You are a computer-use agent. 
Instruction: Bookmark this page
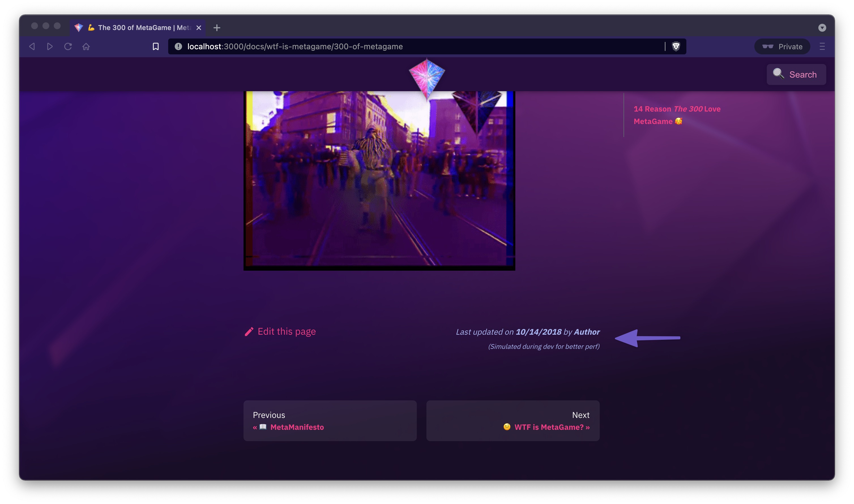point(155,46)
